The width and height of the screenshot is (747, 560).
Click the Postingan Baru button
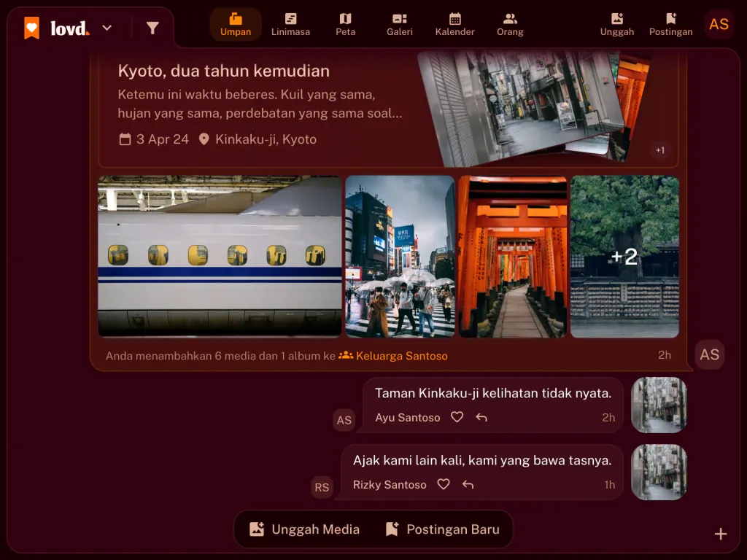click(x=443, y=529)
